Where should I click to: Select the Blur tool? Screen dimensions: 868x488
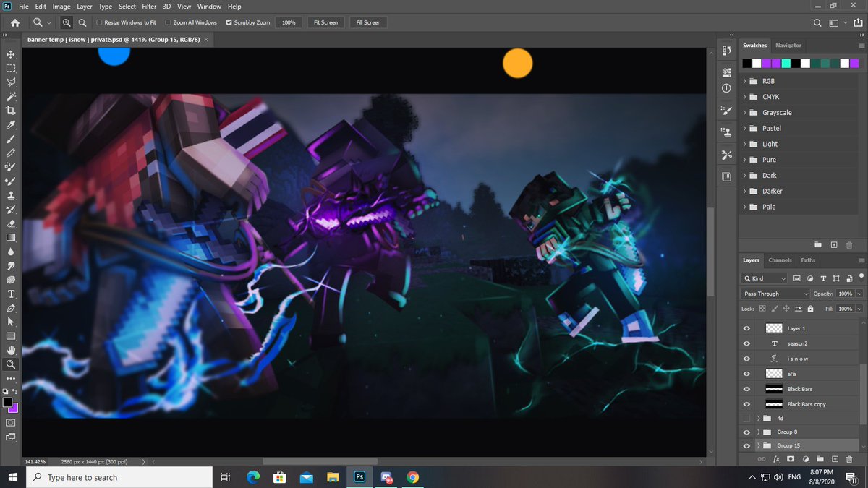11,252
